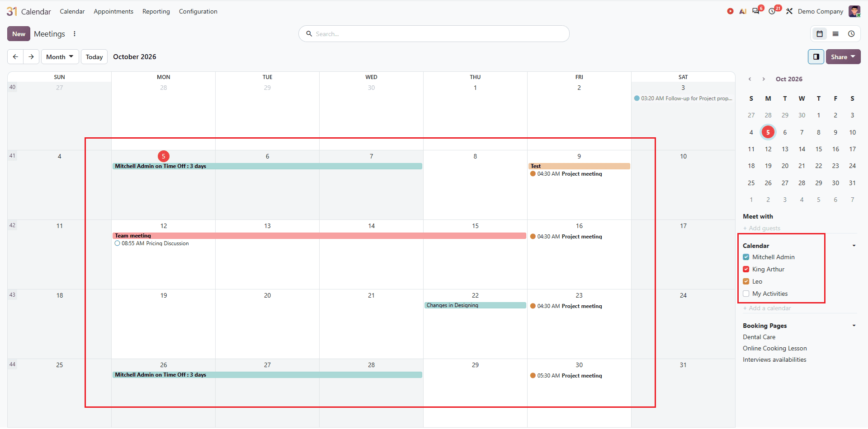This screenshot has height=429, width=868.
Task: Switch to activity view clock icon
Action: [x=851, y=34]
